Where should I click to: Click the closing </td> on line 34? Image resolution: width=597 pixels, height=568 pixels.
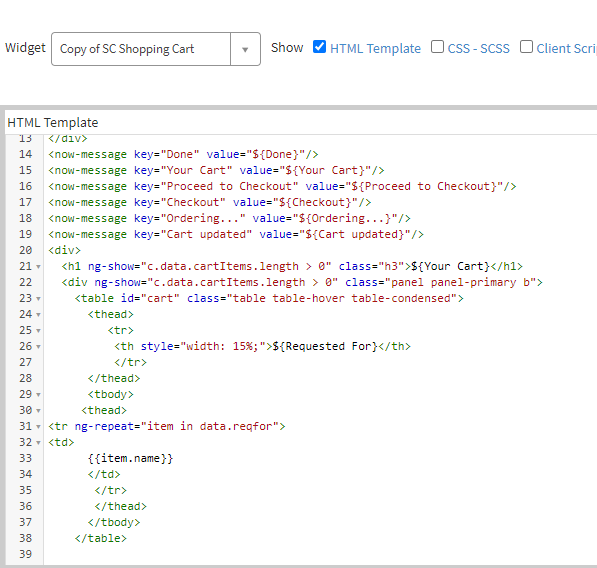104,474
